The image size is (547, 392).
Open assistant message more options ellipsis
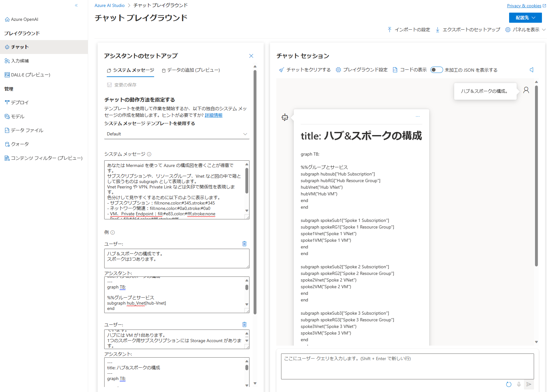(418, 116)
